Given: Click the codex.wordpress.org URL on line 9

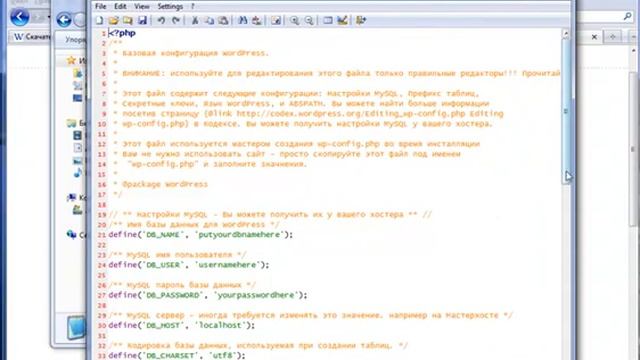Looking at the screenshot, I should [x=351, y=114].
